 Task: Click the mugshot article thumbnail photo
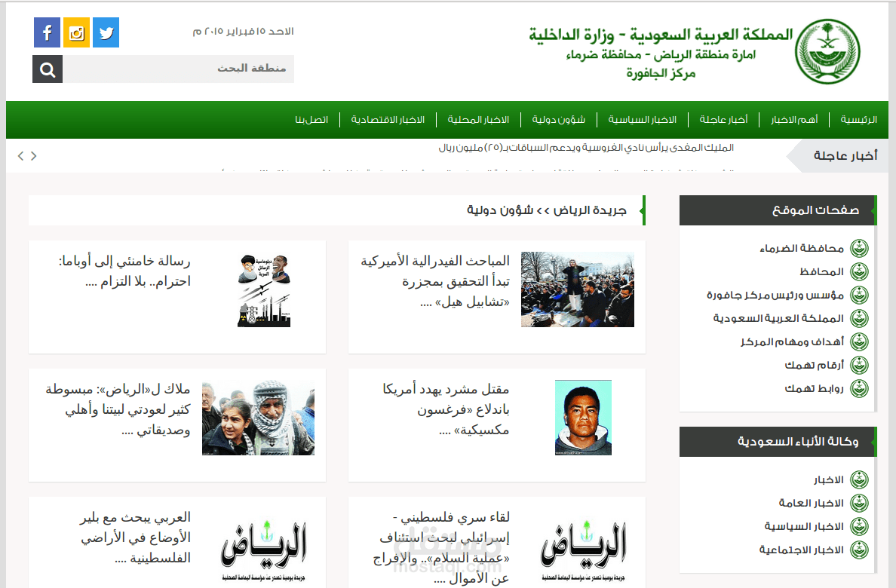[x=583, y=418]
